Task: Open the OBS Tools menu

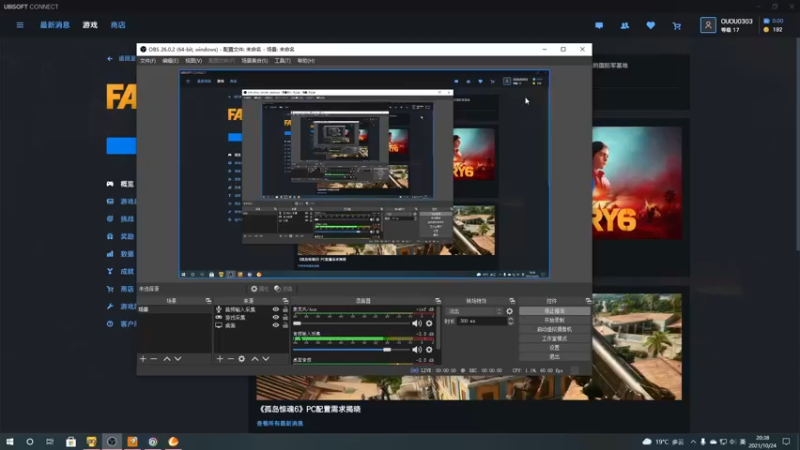Action: point(283,61)
